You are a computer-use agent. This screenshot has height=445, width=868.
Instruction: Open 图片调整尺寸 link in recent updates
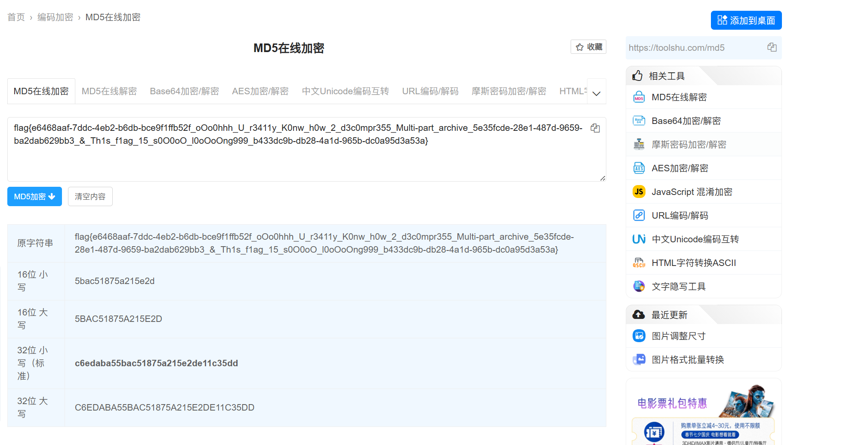coord(679,336)
